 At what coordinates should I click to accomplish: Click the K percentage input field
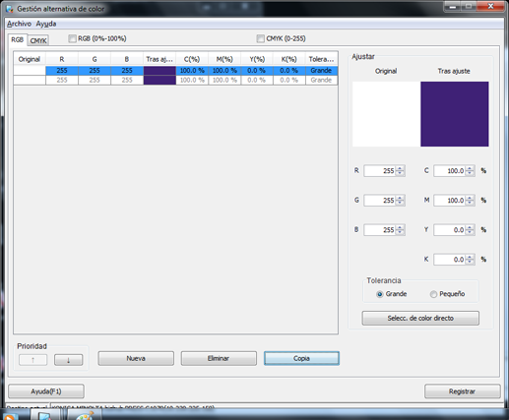450,260
